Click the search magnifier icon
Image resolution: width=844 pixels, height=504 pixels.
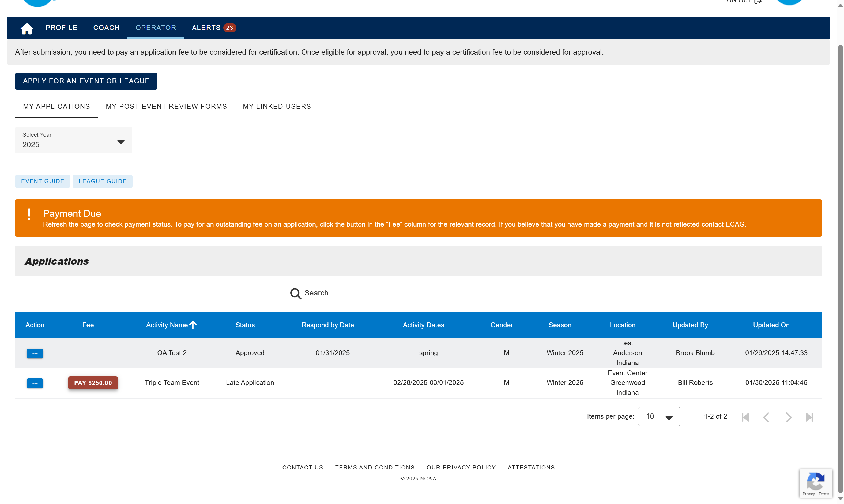point(296,294)
